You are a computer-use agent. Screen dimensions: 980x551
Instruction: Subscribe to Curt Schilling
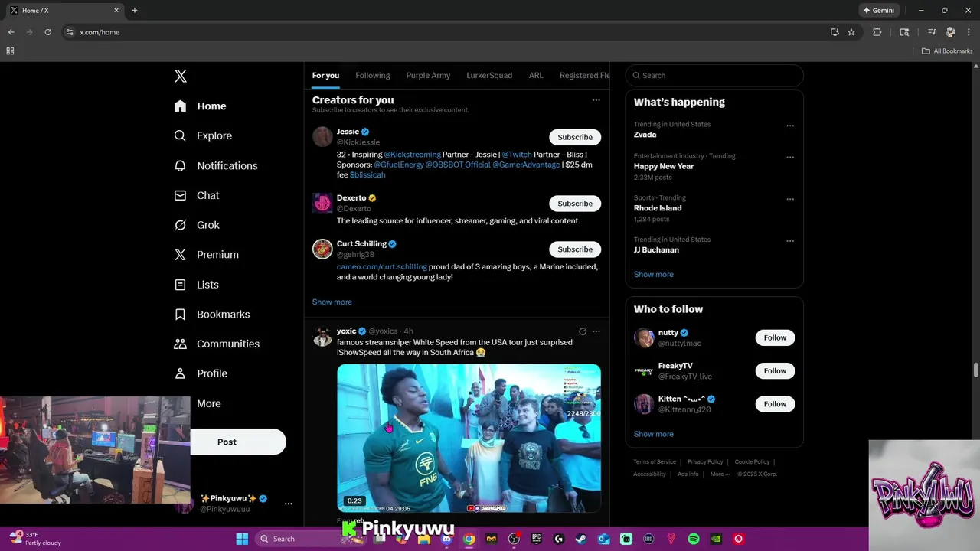575,249
